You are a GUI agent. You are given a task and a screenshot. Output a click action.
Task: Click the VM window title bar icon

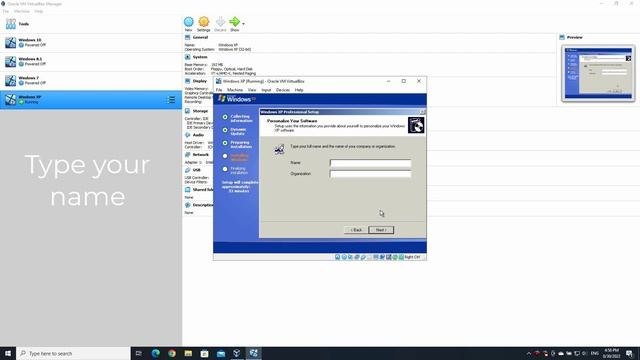tap(218, 81)
